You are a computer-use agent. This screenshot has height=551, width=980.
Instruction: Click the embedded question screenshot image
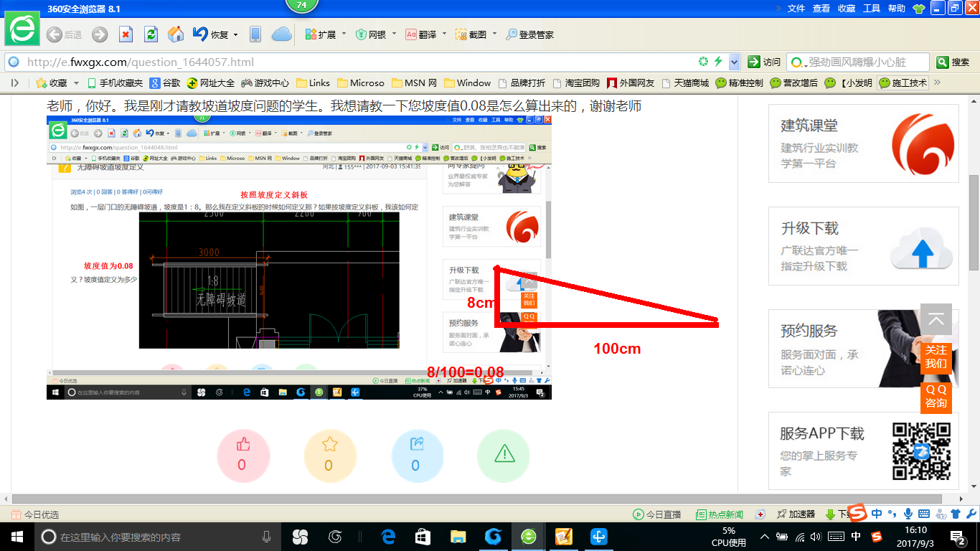[x=299, y=257]
